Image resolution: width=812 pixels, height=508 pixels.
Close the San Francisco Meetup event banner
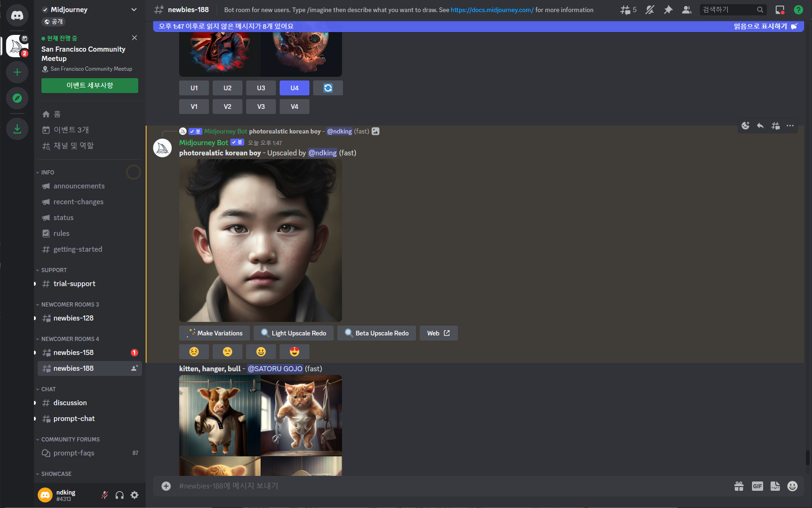134,38
